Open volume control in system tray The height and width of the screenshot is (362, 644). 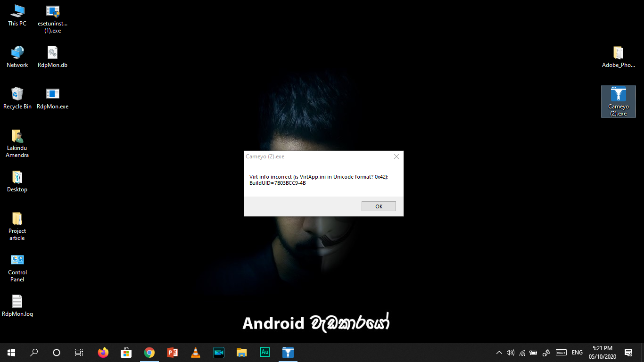click(510, 353)
